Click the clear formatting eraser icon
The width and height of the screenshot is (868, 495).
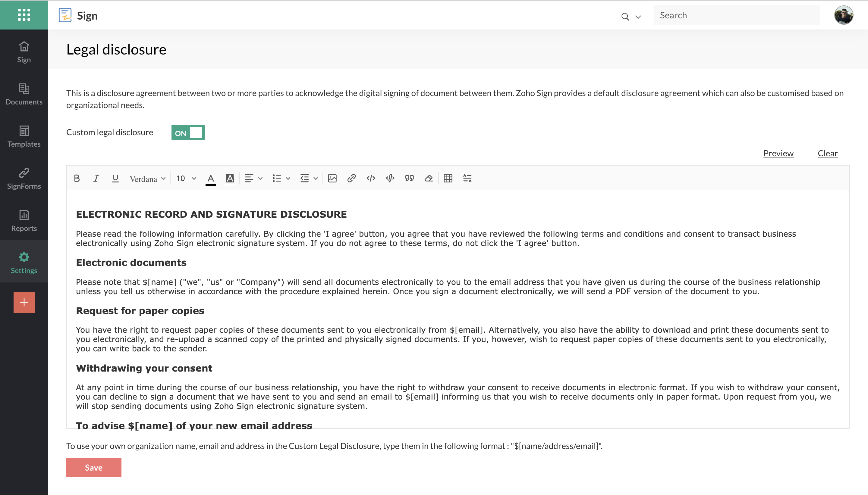click(428, 178)
